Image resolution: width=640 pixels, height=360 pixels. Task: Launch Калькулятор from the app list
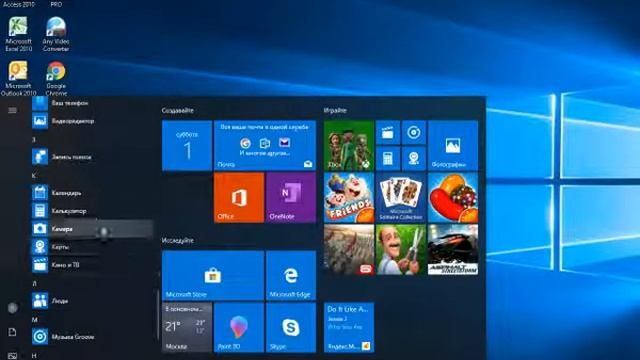pyautogui.click(x=92, y=211)
